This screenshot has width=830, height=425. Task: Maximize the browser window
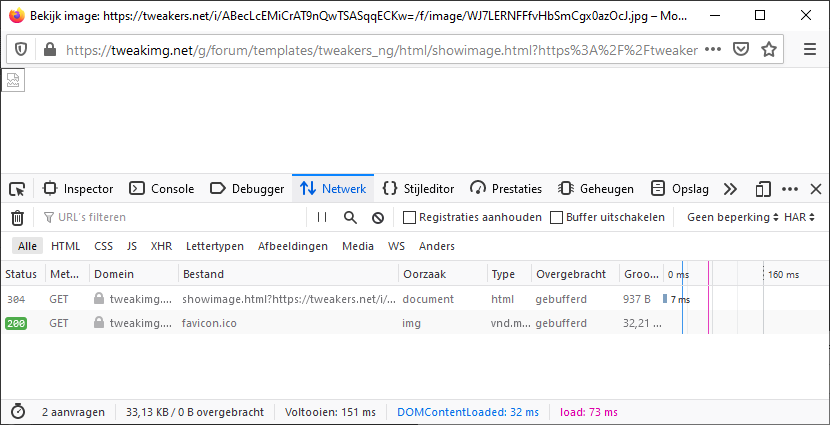(760, 15)
